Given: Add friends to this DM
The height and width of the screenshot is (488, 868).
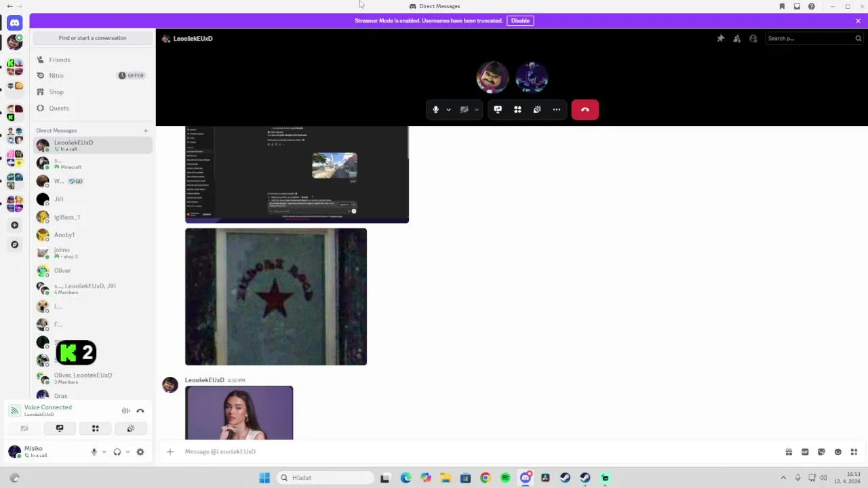Looking at the screenshot, I should click(x=737, y=39).
